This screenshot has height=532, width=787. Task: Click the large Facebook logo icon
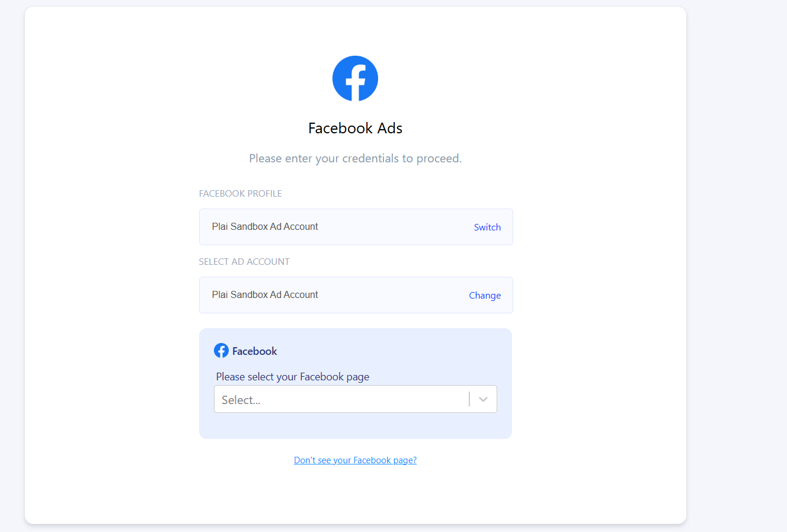(x=355, y=78)
